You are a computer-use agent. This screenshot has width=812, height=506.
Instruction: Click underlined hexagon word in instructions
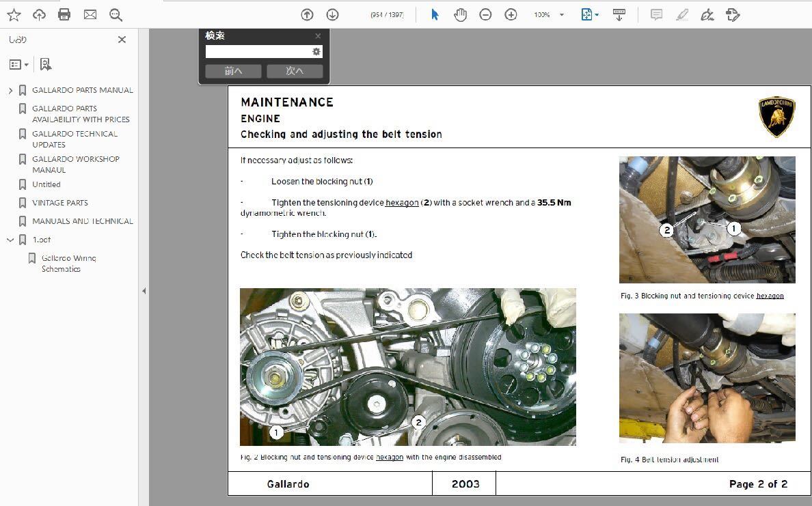tap(402, 203)
